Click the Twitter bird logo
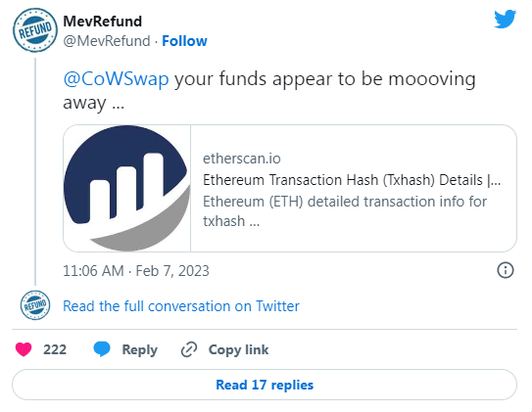Screen dimensions: 532x412 click(505, 20)
